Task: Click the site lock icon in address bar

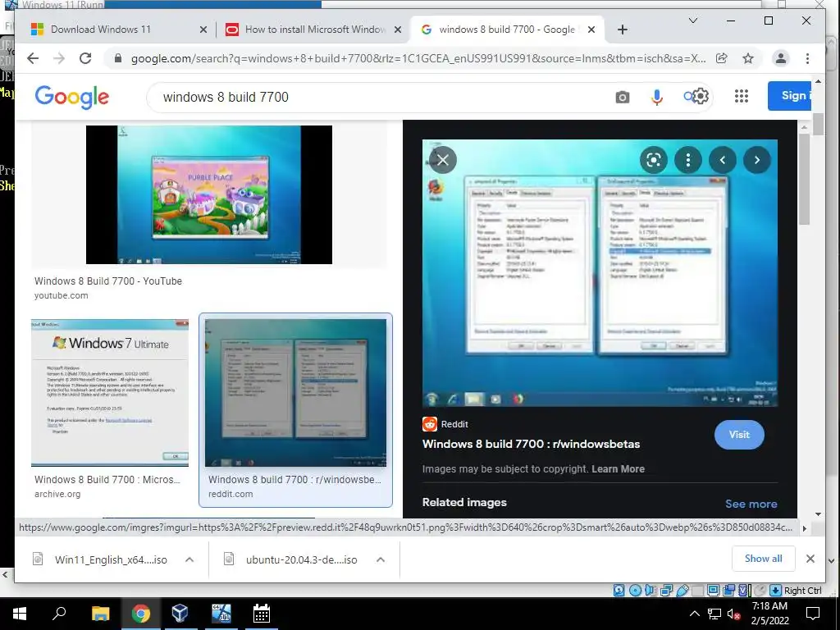Action: tap(118, 58)
